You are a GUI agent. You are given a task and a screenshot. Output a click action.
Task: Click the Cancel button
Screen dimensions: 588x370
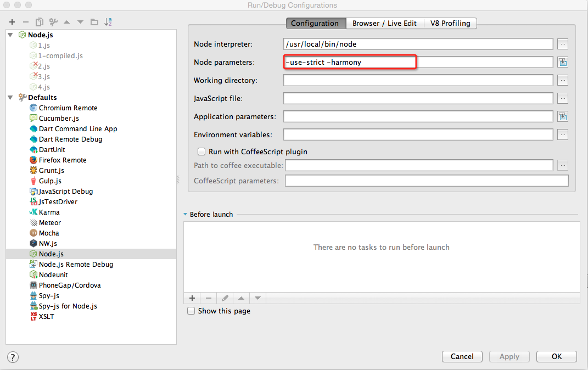(x=462, y=356)
